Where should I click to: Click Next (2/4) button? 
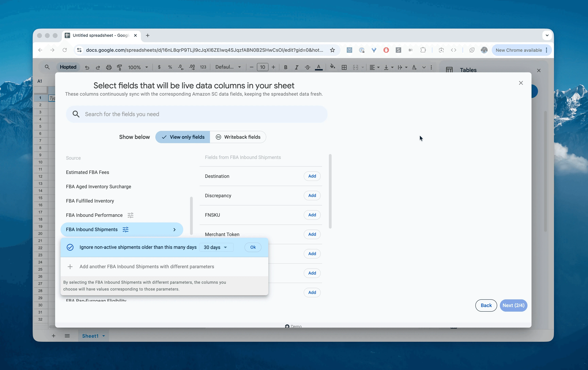tap(513, 305)
